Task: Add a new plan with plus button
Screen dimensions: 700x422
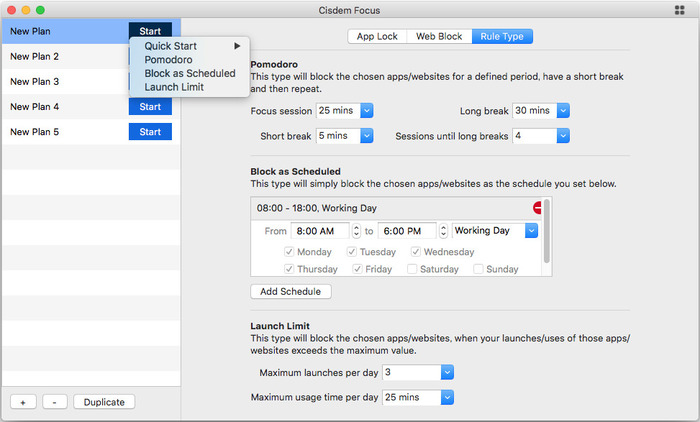Action: [23, 402]
